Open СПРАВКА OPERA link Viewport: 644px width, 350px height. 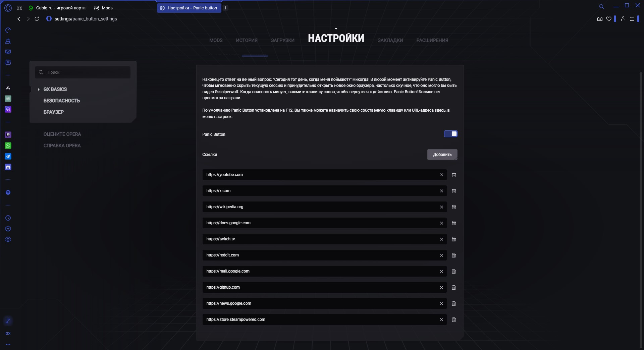(62, 145)
